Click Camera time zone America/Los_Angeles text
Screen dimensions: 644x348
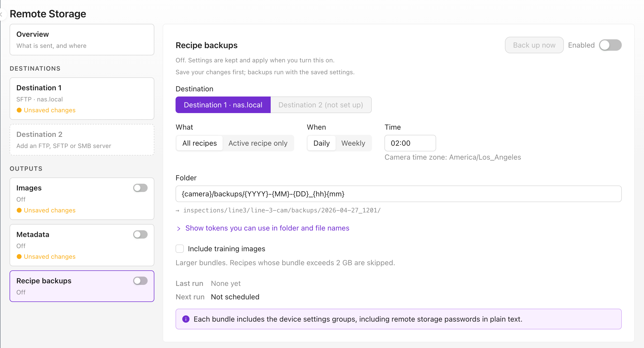pos(453,157)
